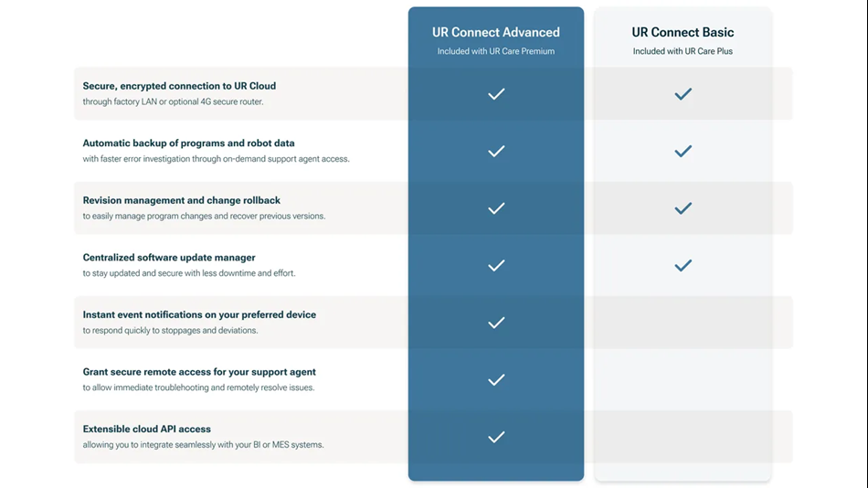Select 'Instant event notifications on your preferred device'
The width and height of the screenshot is (868, 488).
click(199, 314)
